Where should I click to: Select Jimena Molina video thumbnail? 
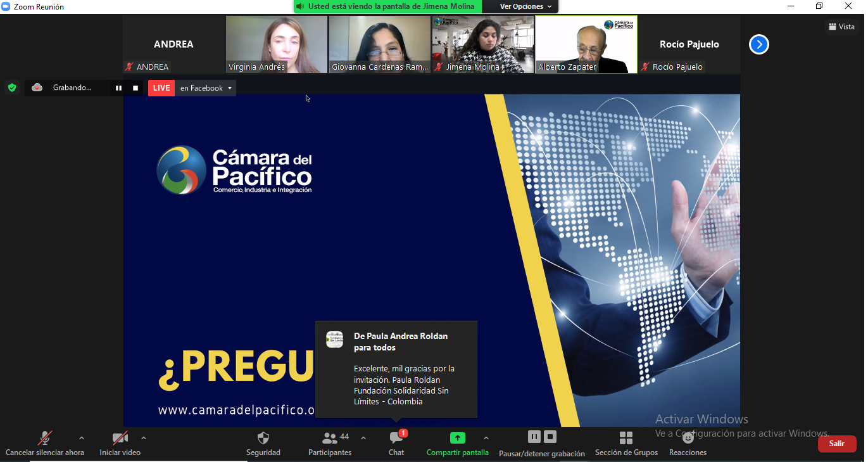pyautogui.click(x=483, y=44)
